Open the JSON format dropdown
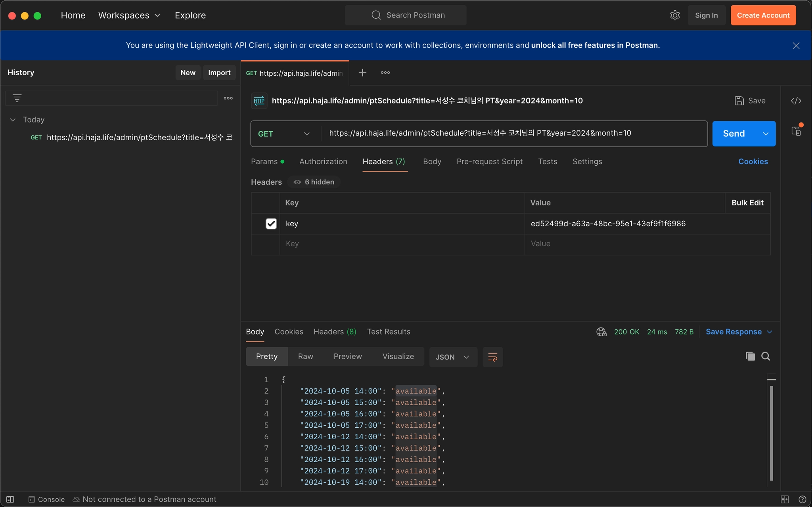 tap(453, 357)
